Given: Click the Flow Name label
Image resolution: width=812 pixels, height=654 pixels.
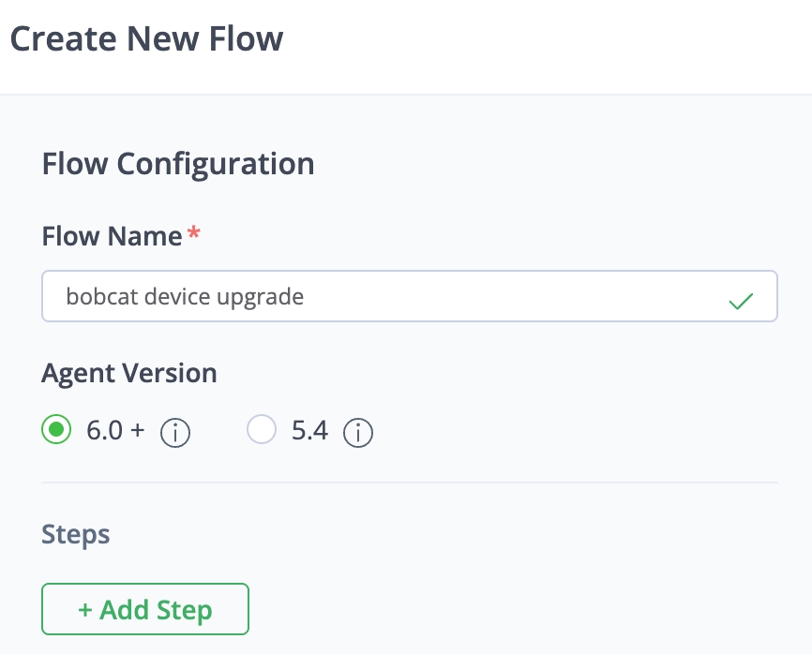Looking at the screenshot, I should tap(112, 236).
